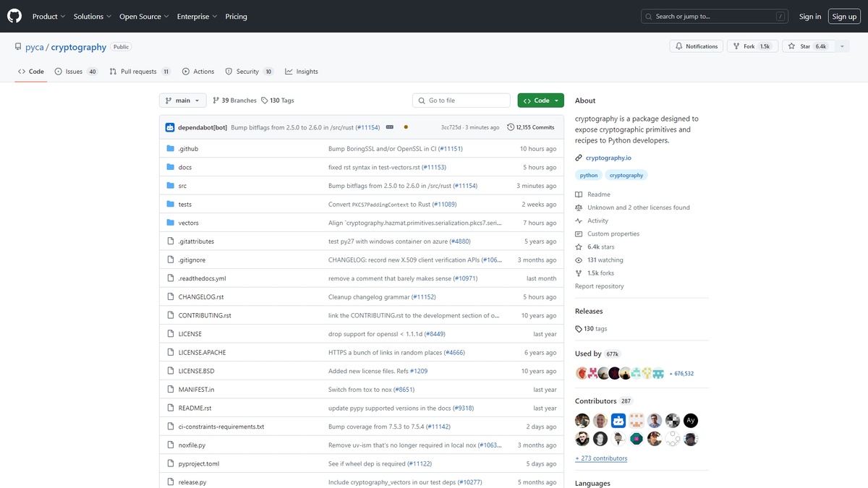Click file icon beside .gitattributes
This screenshot has height=488, width=868.
click(171, 241)
